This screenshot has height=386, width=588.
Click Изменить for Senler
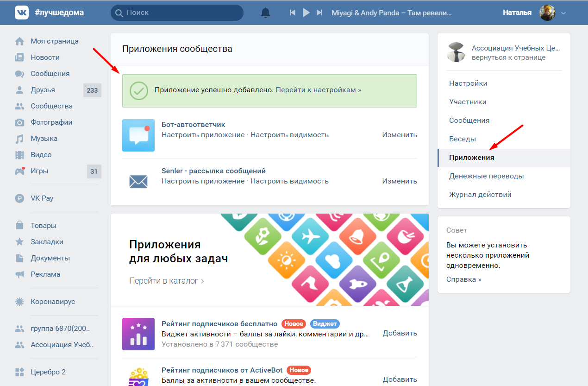tap(400, 181)
